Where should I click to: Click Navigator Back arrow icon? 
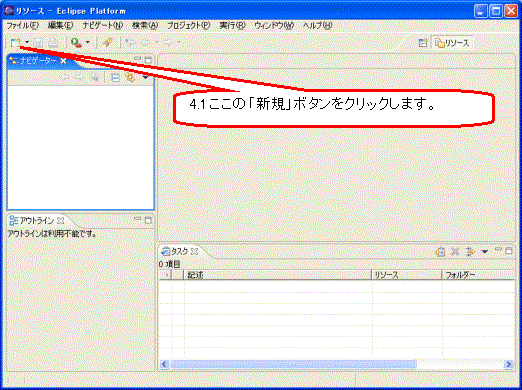65,78
